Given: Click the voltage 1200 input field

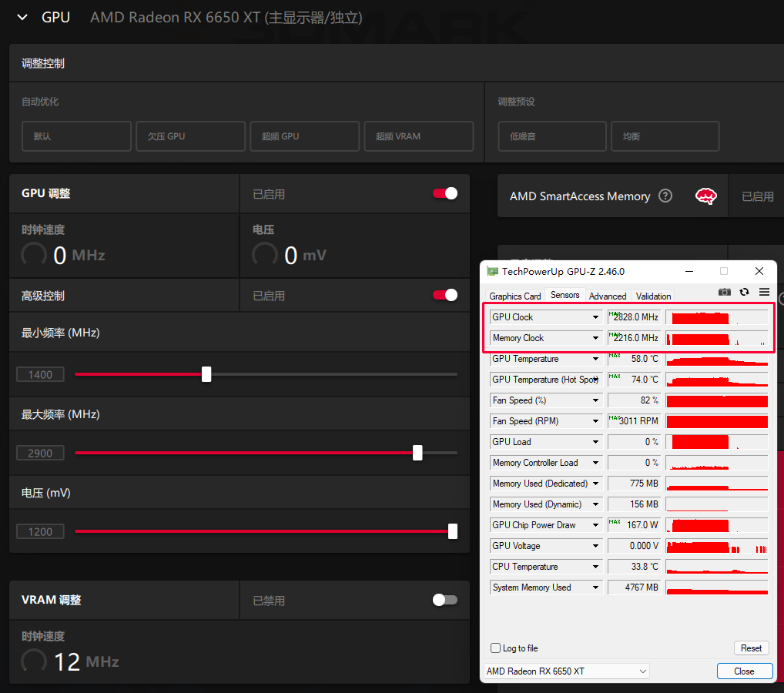Looking at the screenshot, I should pyautogui.click(x=40, y=531).
